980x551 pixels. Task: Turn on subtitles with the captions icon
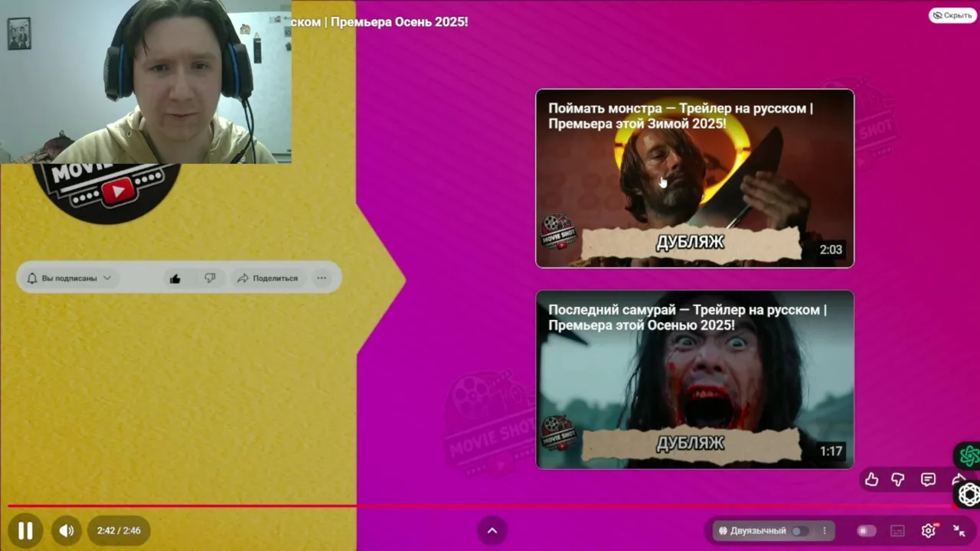click(897, 530)
